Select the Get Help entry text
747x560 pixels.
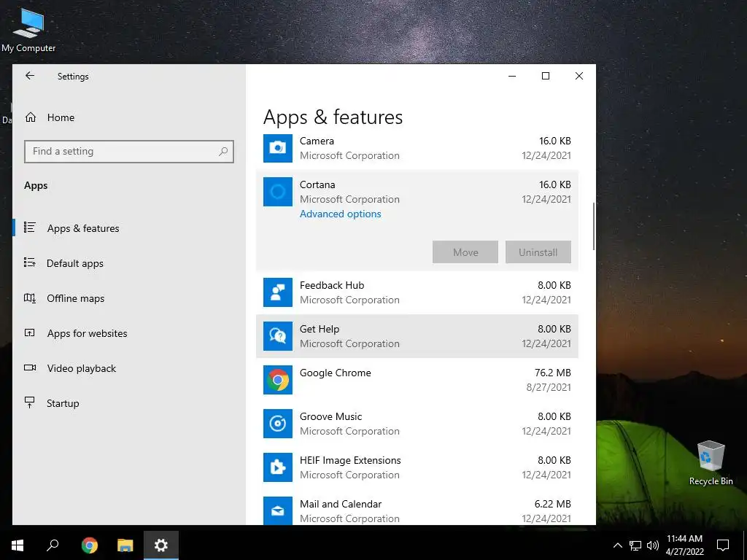click(x=320, y=329)
